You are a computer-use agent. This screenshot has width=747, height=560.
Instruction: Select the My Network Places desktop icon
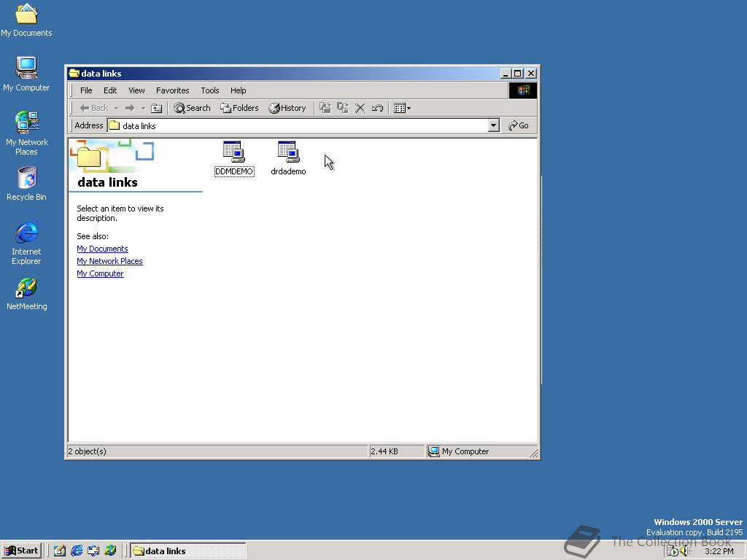pyautogui.click(x=27, y=133)
